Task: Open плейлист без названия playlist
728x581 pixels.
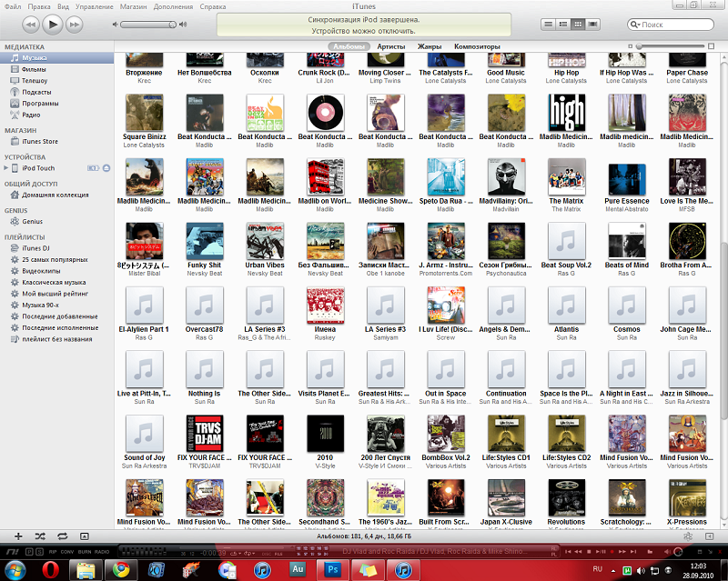Action: 56,339
